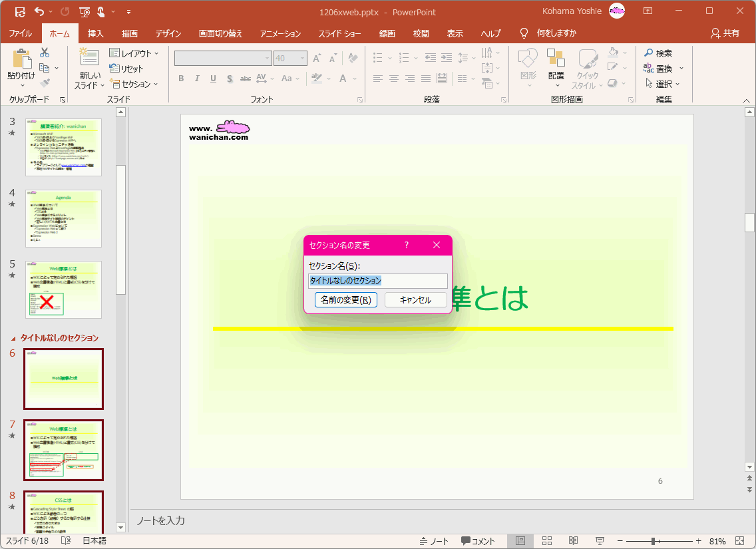
Task: Toggle Normal view button in status bar
Action: 520,541
